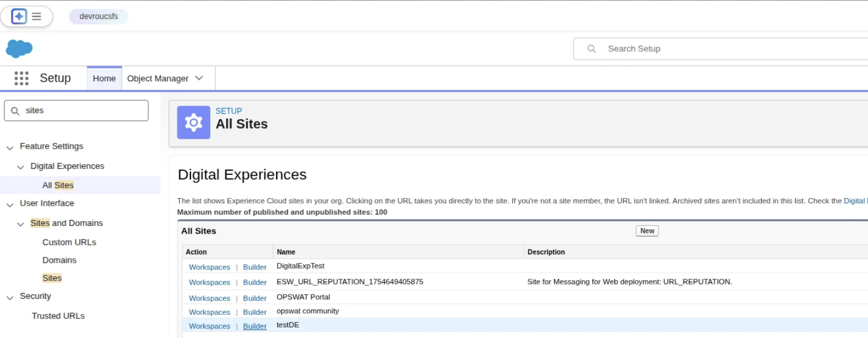Image resolution: width=868 pixels, height=338 pixels.
Task: Open the hamburger menu beside sparkle icon
Action: tap(37, 17)
